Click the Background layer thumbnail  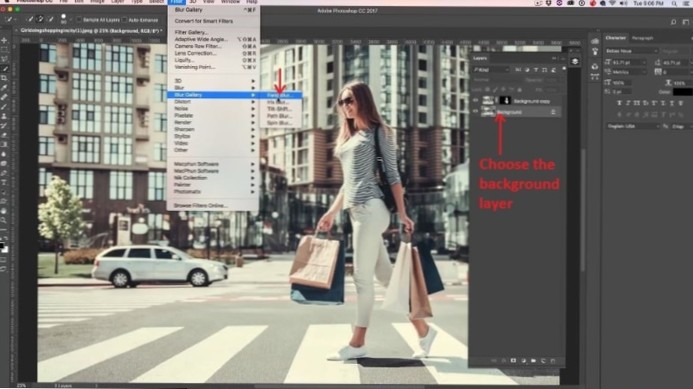488,111
